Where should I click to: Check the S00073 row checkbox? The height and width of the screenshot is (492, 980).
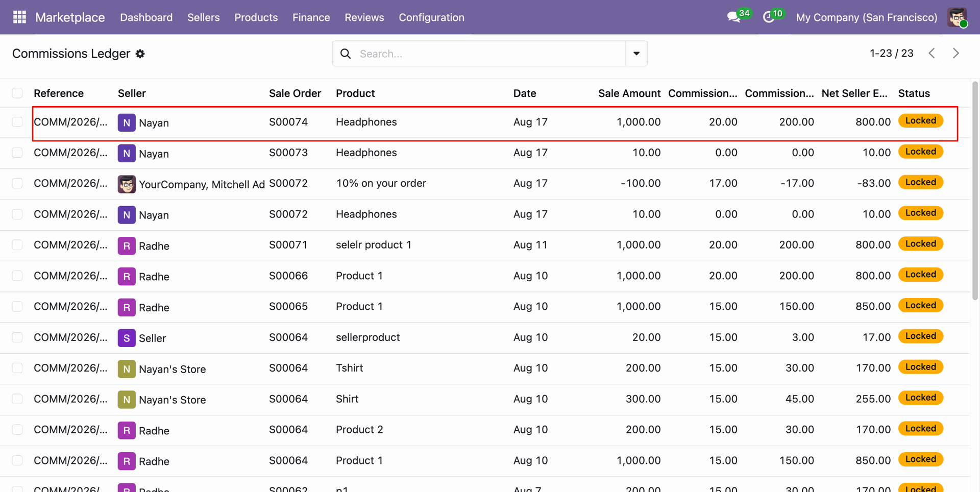coord(17,153)
